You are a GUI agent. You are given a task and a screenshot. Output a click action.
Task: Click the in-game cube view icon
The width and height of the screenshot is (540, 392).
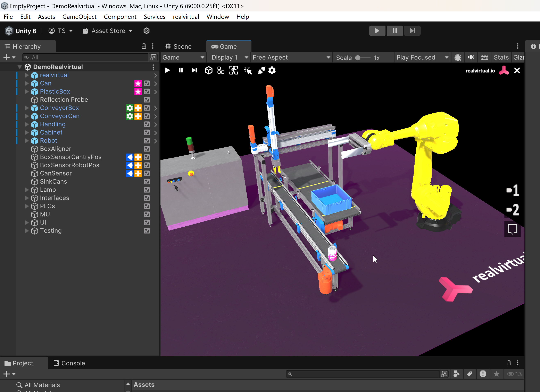209,70
